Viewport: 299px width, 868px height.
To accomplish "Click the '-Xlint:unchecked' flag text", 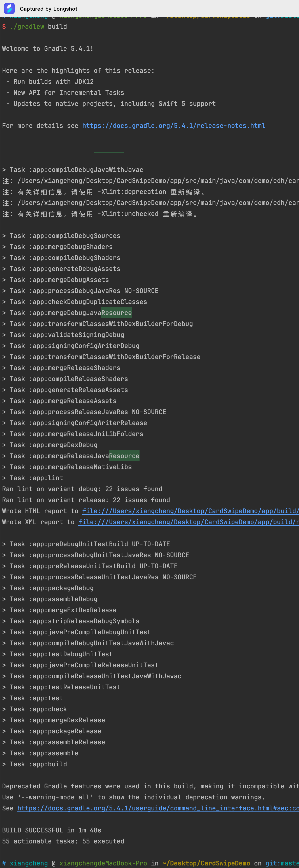I will coord(128,214).
